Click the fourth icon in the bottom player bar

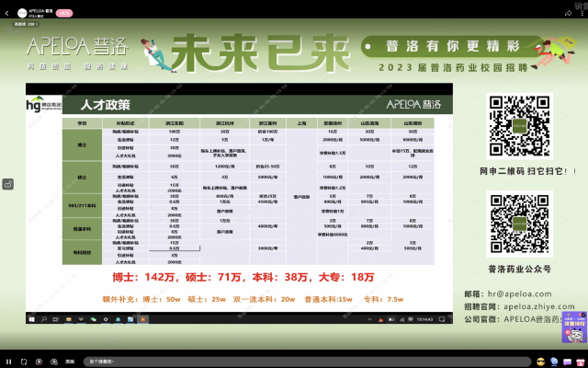click(x=54, y=362)
